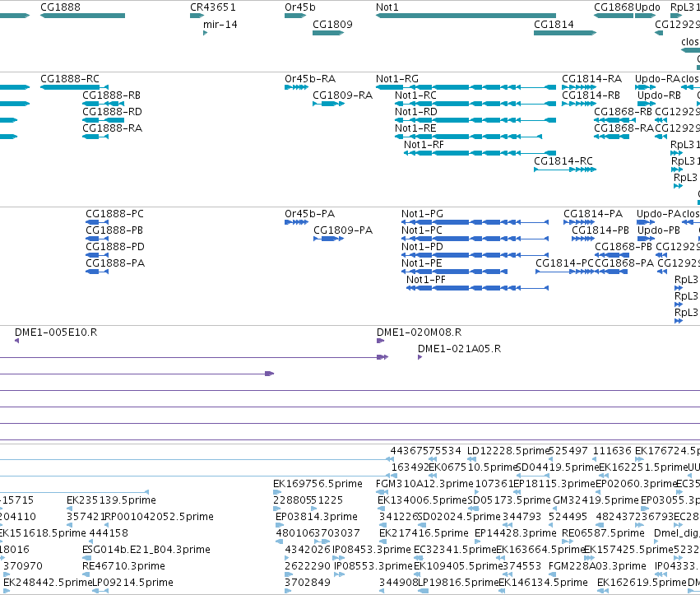Select transcript CG1814-RC

(565, 170)
